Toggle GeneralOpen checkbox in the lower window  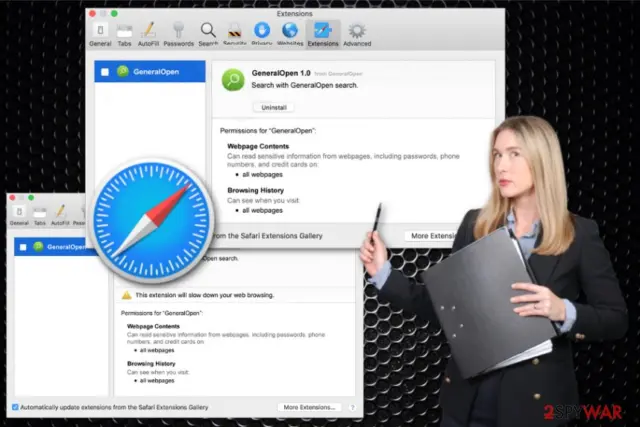23,247
